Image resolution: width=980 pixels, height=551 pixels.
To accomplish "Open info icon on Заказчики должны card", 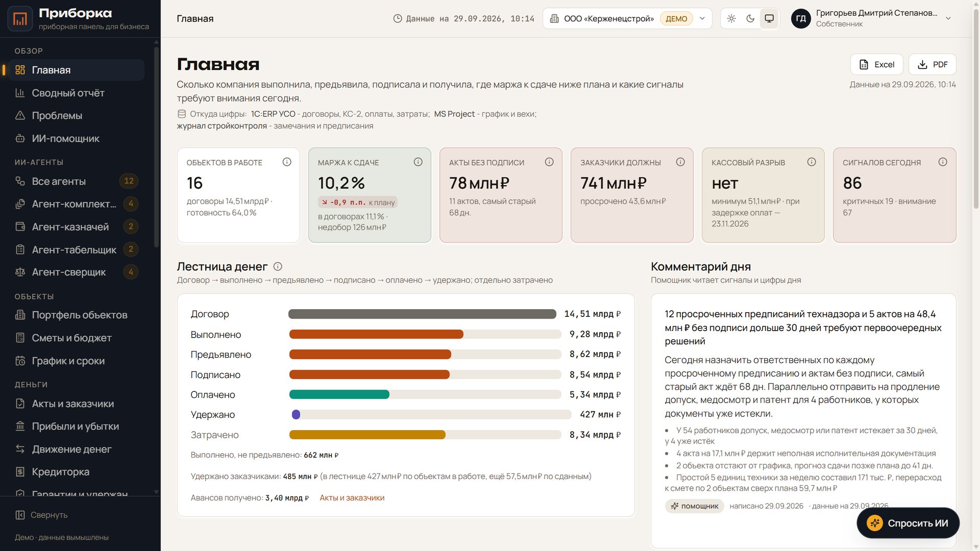I will [x=680, y=162].
